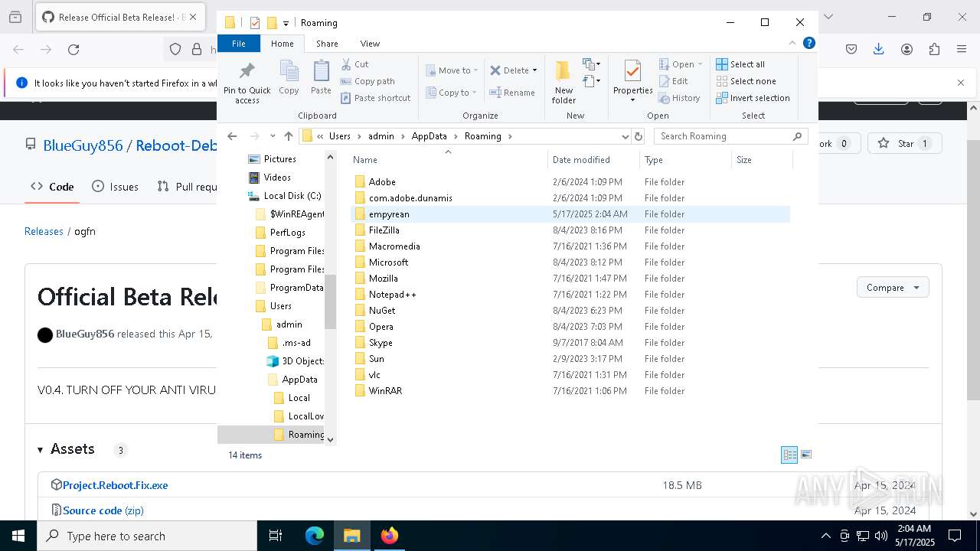Click Select none in ribbon
The height and width of the screenshot is (551, 980).
tap(746, 81)
